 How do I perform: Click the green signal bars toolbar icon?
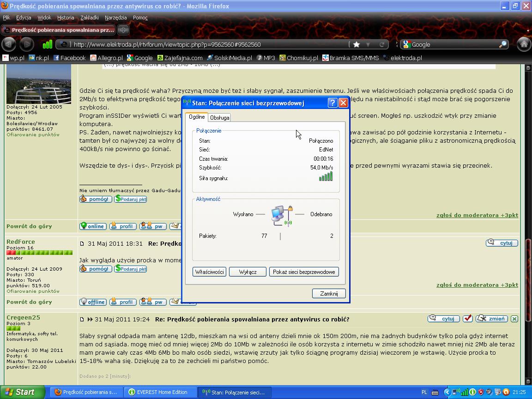click(48, 44)
